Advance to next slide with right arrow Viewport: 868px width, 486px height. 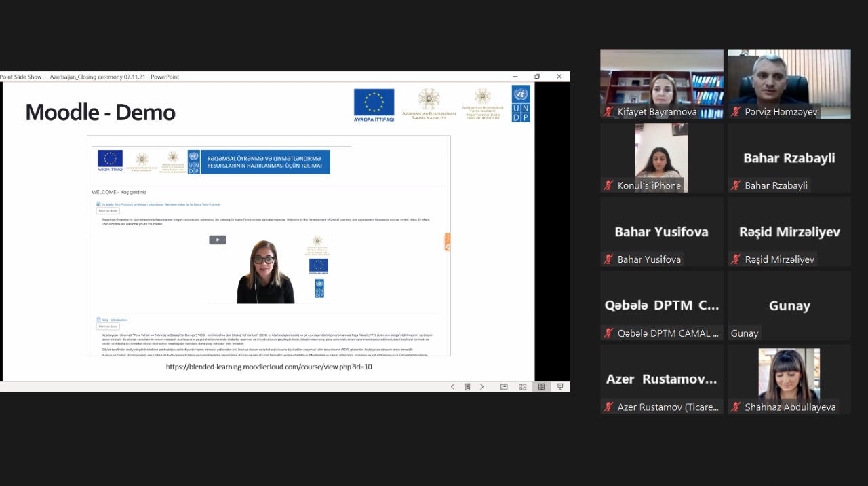click(482, 387)
